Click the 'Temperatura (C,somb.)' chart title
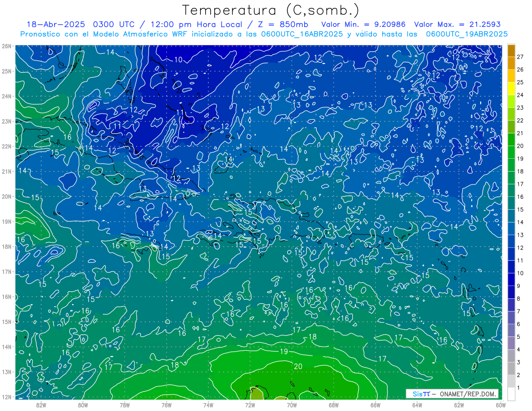Image resolution: width=532 pixels, height=411 pixels. click(271, 10)
